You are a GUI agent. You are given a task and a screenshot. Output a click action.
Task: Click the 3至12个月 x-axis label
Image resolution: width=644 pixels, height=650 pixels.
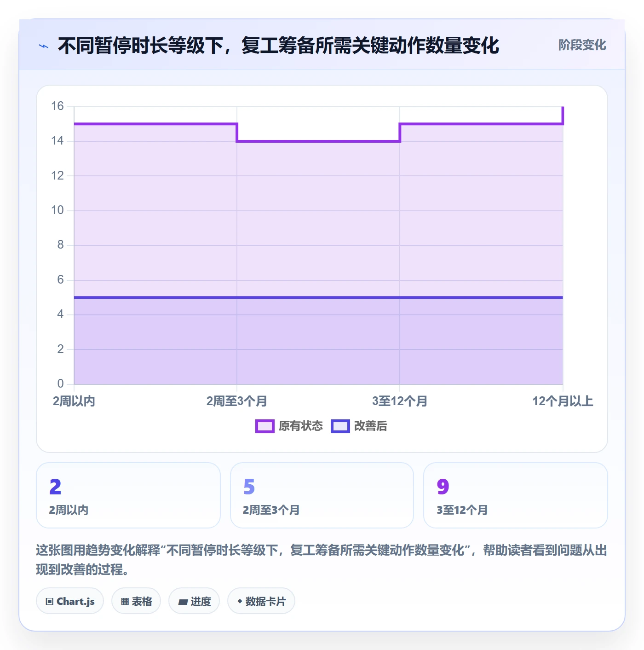point(400,401)
